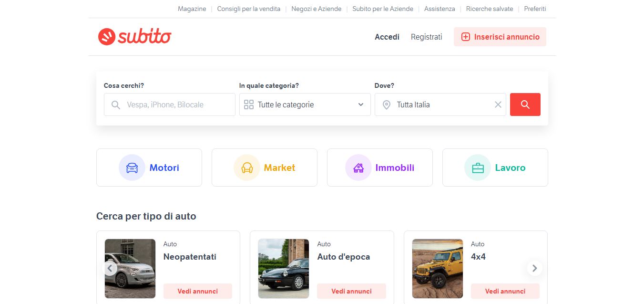The image size is (644, 304).
Task: Type in the Cosa cerchi search field
Action: pyautogui.click(x=176, y=105)
